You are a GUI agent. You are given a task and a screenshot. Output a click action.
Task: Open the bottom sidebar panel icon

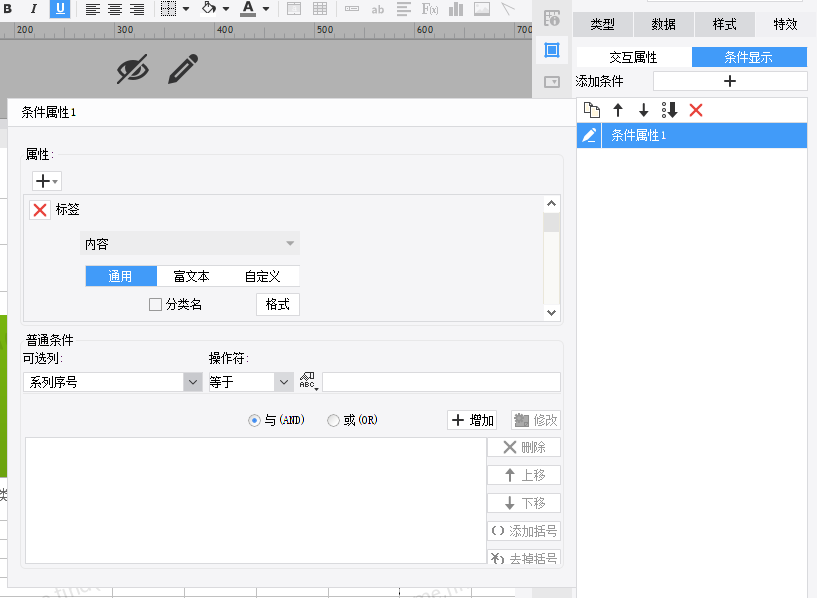coord(552,82)
